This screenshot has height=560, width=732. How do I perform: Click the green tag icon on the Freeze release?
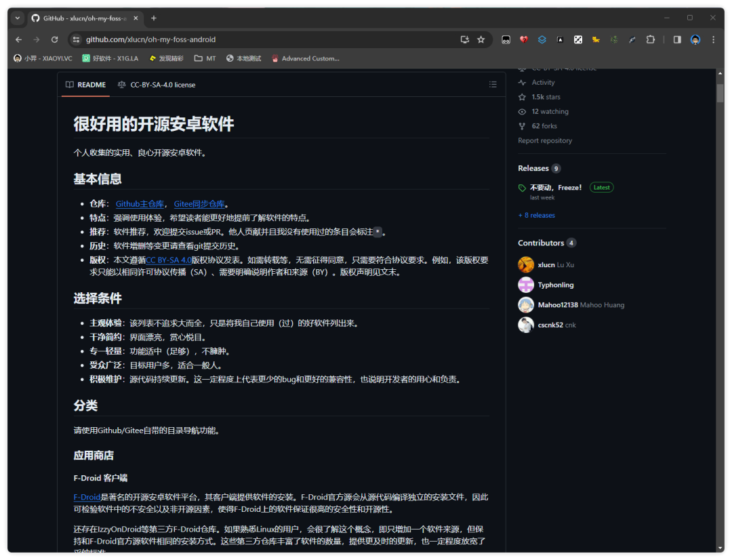click(522, 187)
